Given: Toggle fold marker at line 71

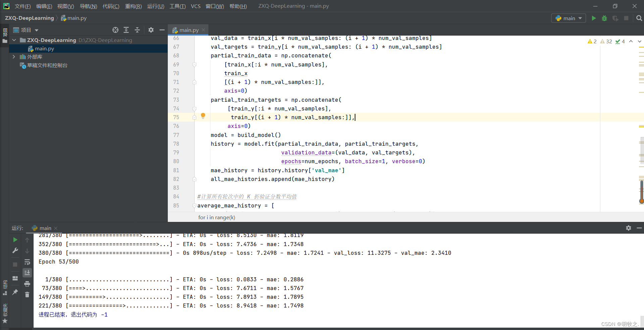Looking at the screenshot, I should pyautogui.click(x=194, y=82).
